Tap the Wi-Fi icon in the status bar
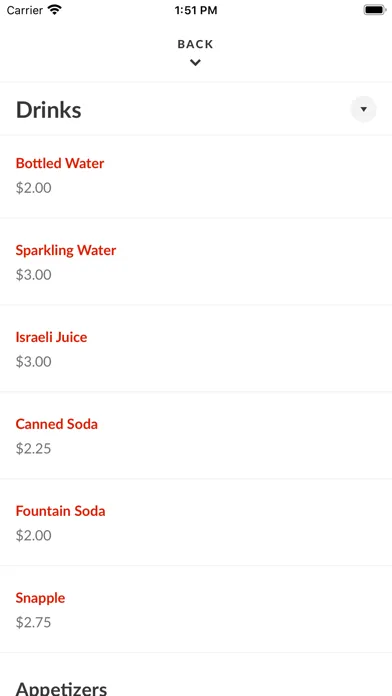Screen dimensions: 392x696 point(55,10)
